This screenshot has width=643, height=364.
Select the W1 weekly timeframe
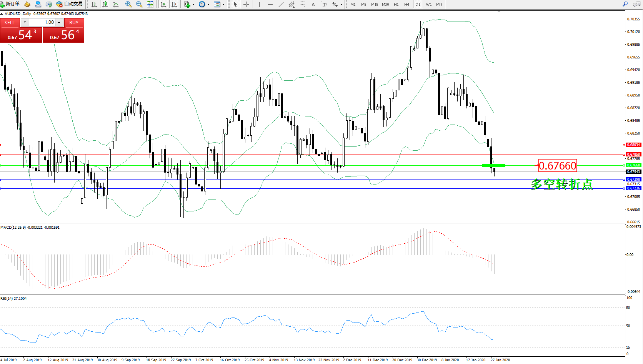428,4
